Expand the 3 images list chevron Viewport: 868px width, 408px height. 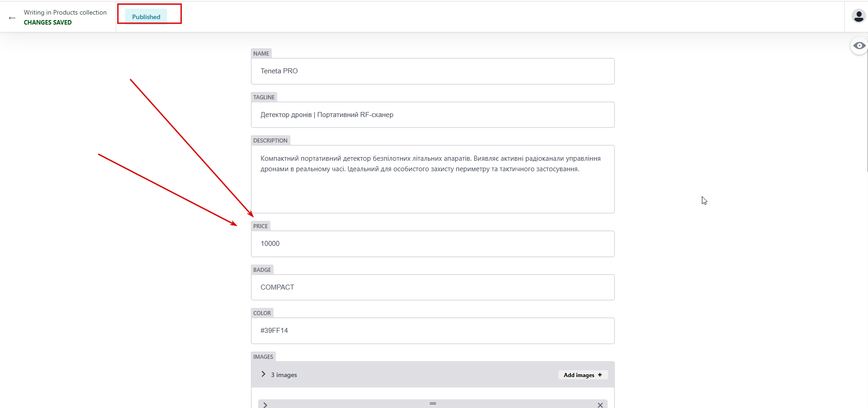pos(263,374)
